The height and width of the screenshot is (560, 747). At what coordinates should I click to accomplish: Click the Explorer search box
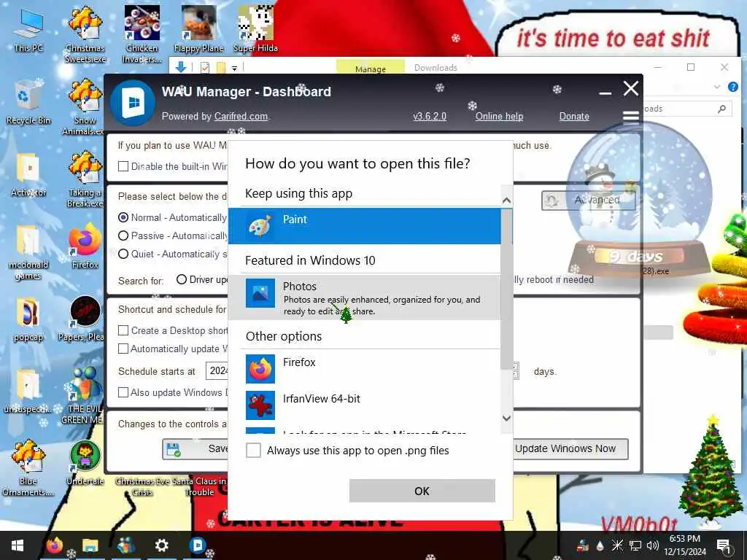pos(689,109)
